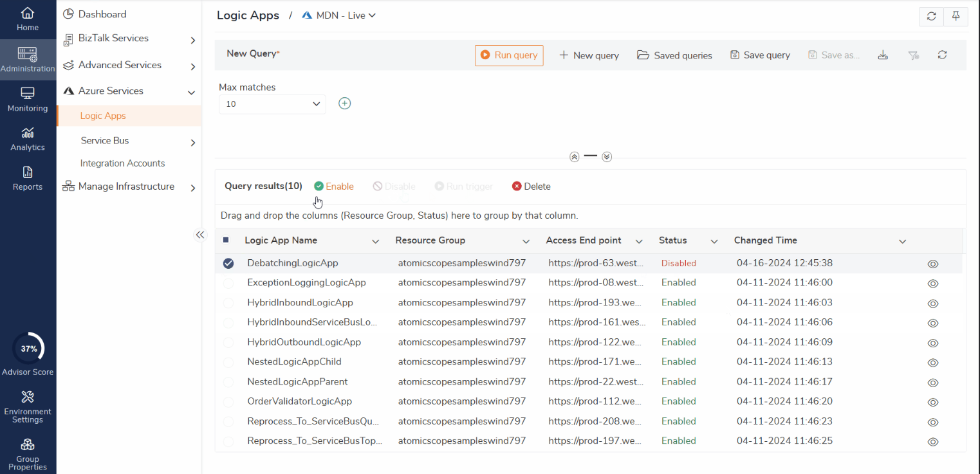The width and height of the screenshot is (980, 474).
Task: View details of OrderValidatorLogicApp
Action: [x=933, y=403]
